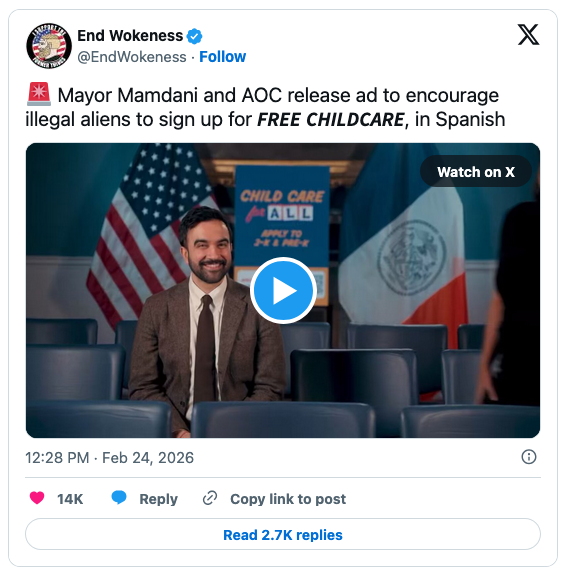The width and height of the screenshot is (564, 573).
Task: Follow the End Wokeness account
Action: click(222, 57)
